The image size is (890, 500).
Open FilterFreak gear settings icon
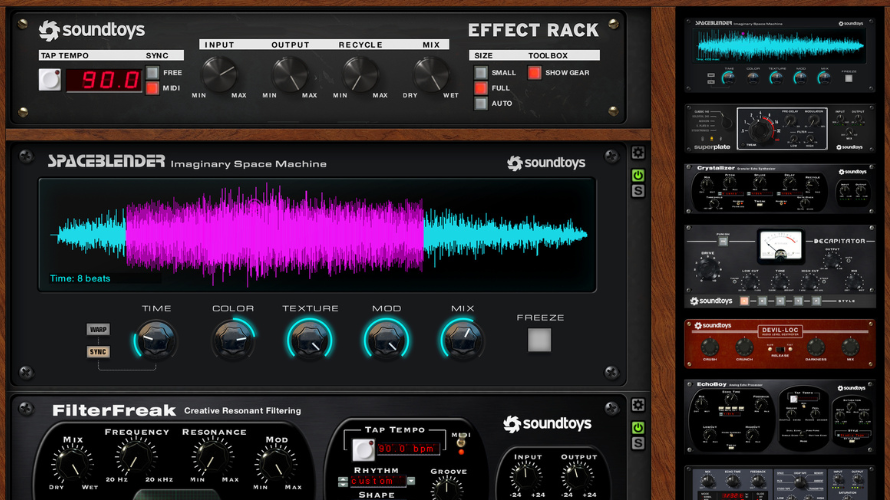pos(638,406)
